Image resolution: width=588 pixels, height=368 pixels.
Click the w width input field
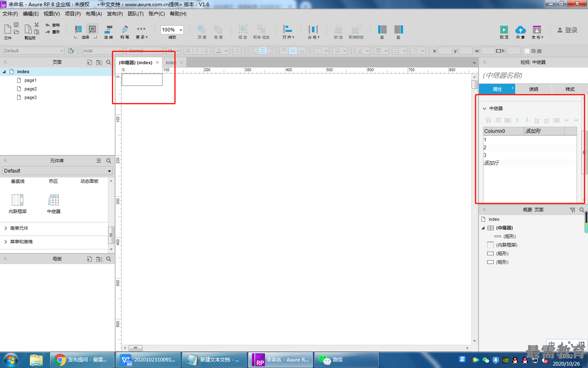click(x=488, y=51)
